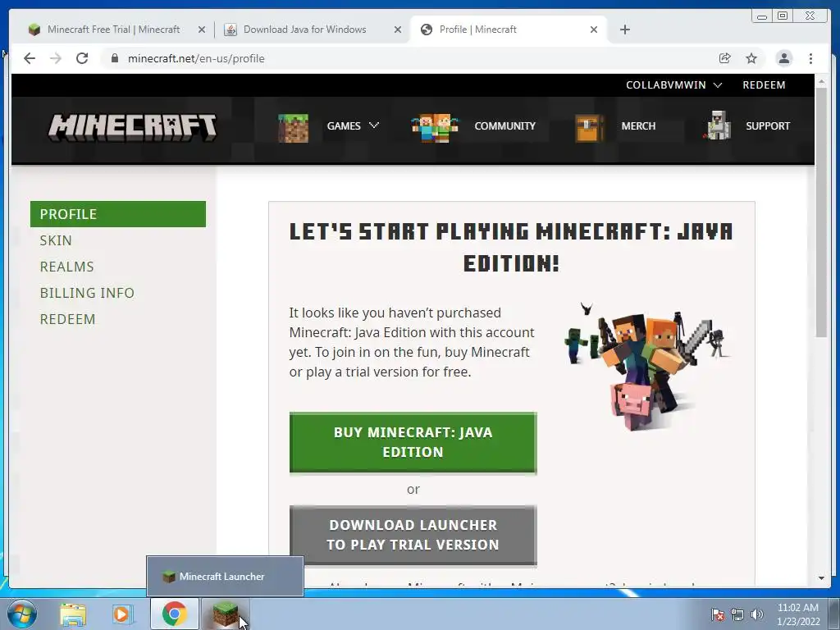Image resolution: width=840 pixels, height=630 pixels.
Task: Click the Support iron golem icon
Action: [x=717, y=126]
